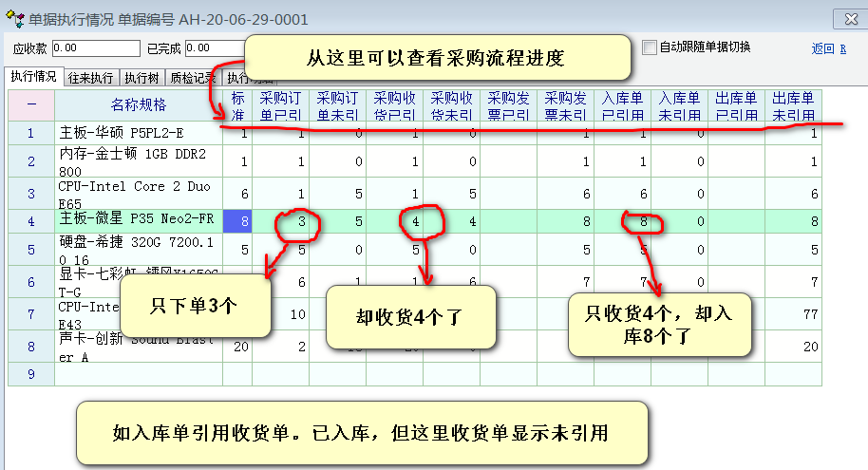Select the 质检记录 tab
868x470 pixels.
(193, 78)
